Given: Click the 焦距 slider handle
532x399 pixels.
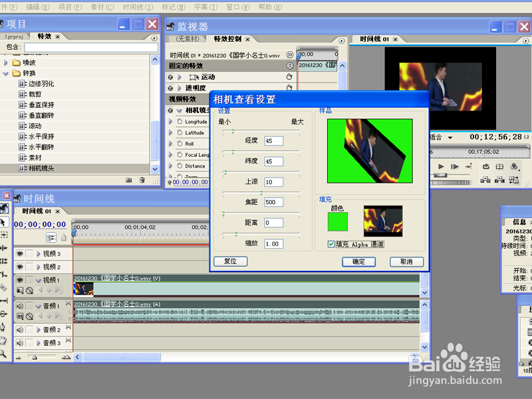Looking at the screenshot, I should tap(261, 193).
